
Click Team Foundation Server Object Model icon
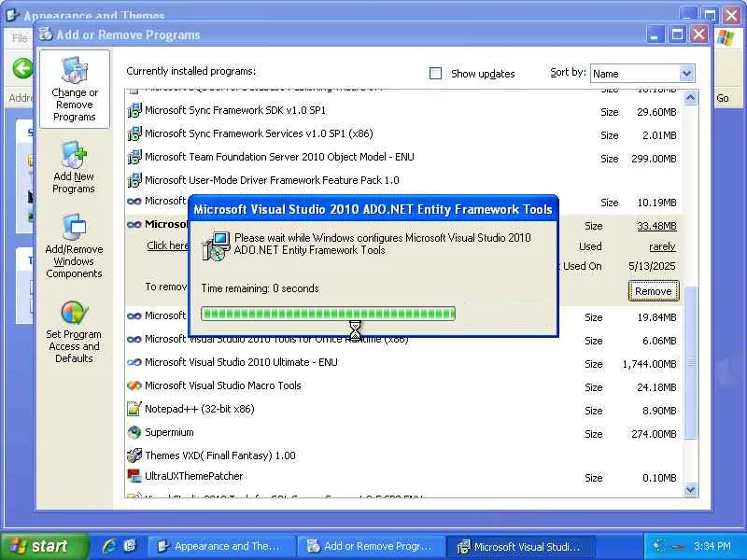134,157
